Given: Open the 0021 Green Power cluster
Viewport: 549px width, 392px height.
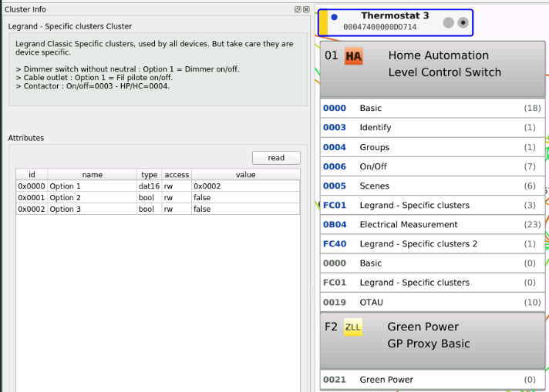Looking at the screenshot, I should 433,380.
